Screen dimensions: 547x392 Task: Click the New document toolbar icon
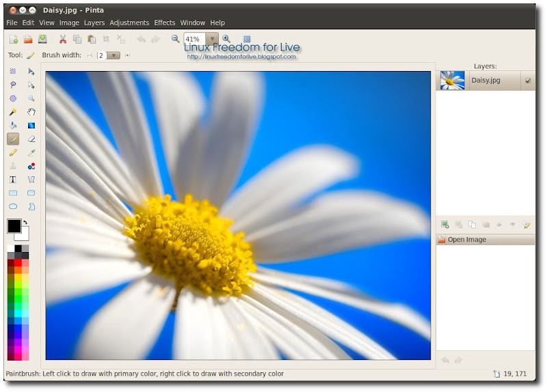coord(14,39)
